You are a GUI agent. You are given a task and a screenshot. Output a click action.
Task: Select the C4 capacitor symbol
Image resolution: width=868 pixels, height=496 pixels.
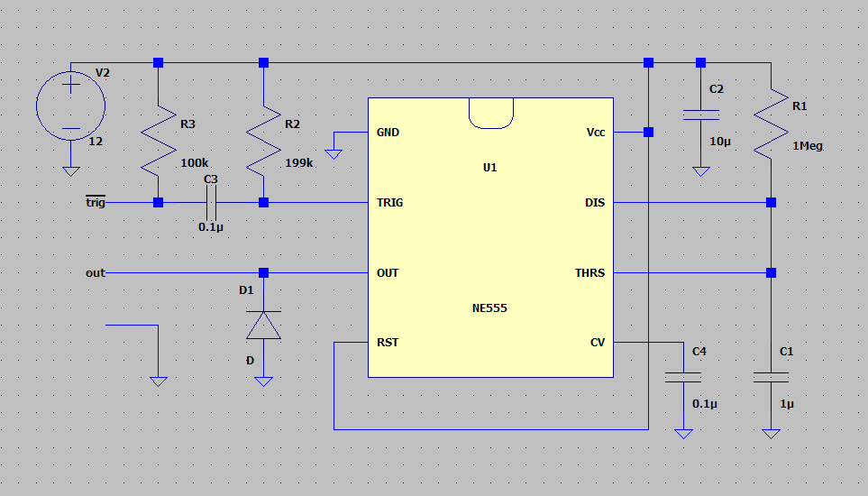pos(683,378)
